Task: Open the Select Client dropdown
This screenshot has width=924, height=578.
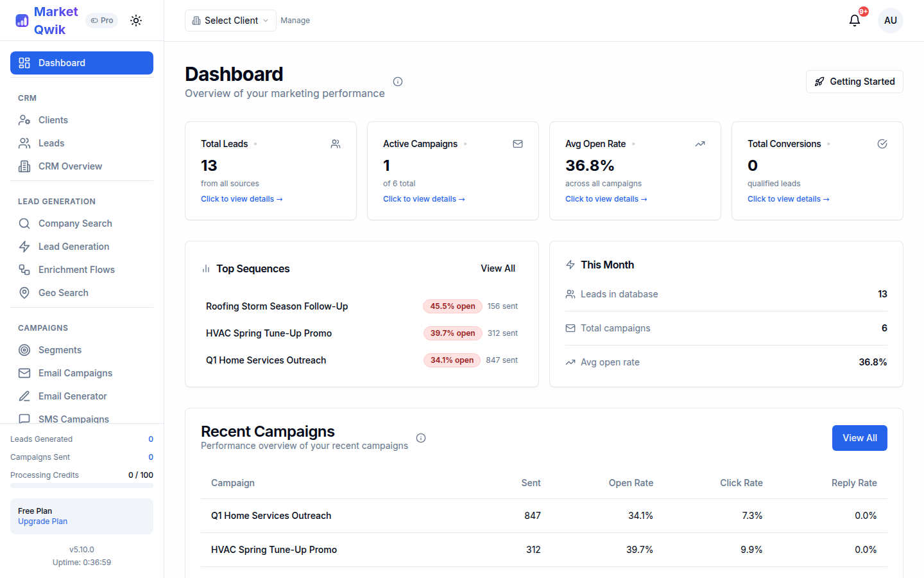Action: tap(230, 20)
